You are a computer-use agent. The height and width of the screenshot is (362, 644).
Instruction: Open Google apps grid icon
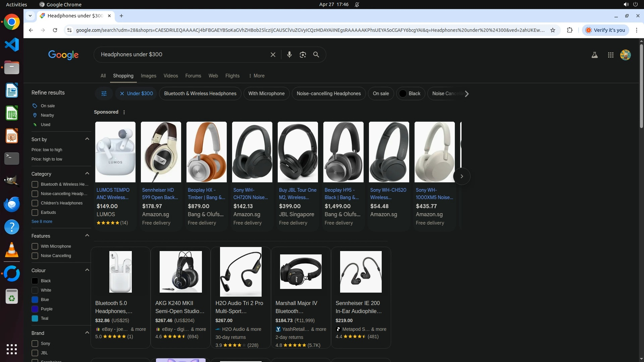click(610, 55)
